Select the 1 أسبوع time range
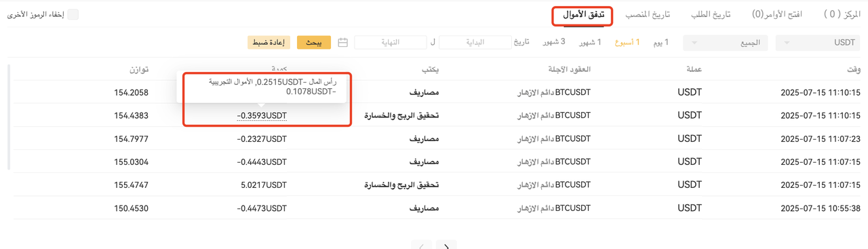 [627, 43]
